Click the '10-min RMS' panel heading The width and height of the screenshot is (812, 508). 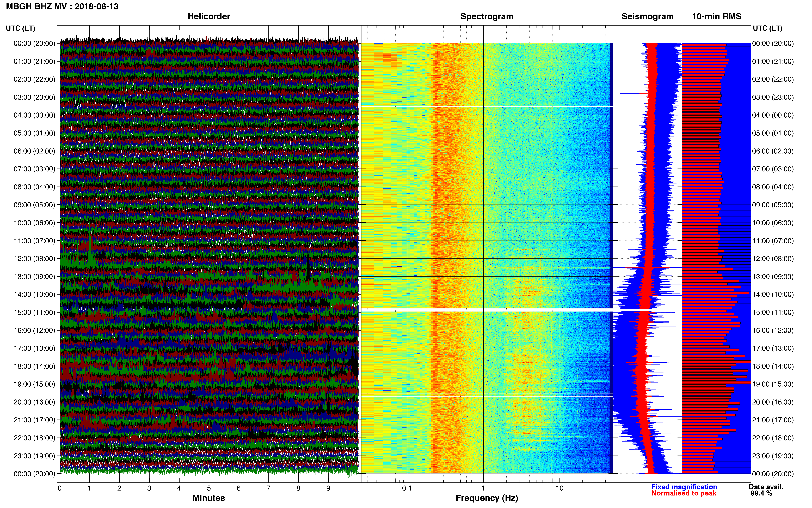717,16
